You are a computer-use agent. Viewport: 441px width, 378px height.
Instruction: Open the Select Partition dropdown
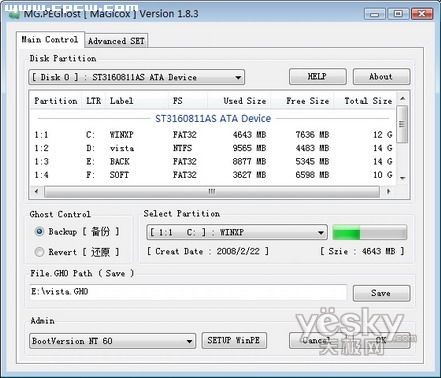coord(237,232)
